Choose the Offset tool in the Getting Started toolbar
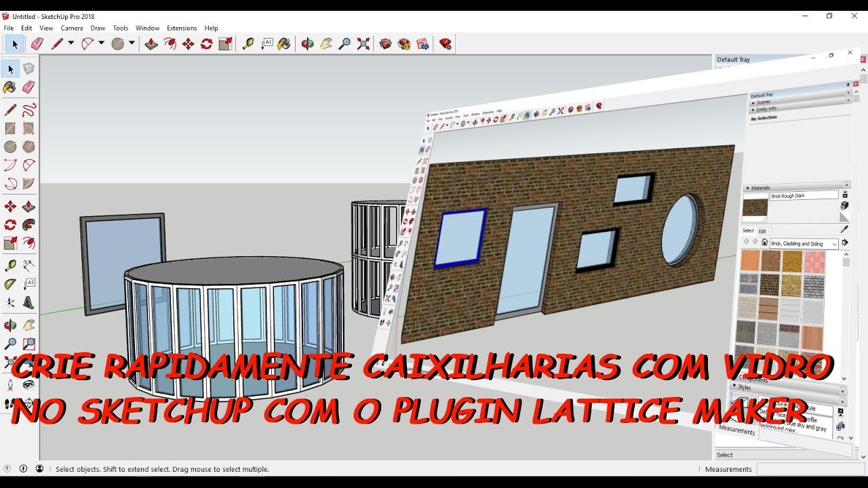The width and height of the screenshot is (868, 488). [x=170, y=44]
